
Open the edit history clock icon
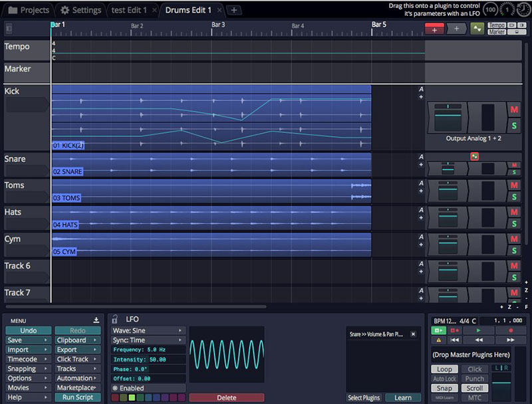[x=523, y=9]
